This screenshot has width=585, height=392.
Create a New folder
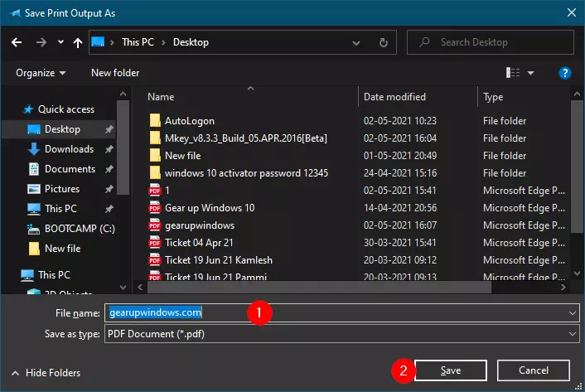[115, 73]
